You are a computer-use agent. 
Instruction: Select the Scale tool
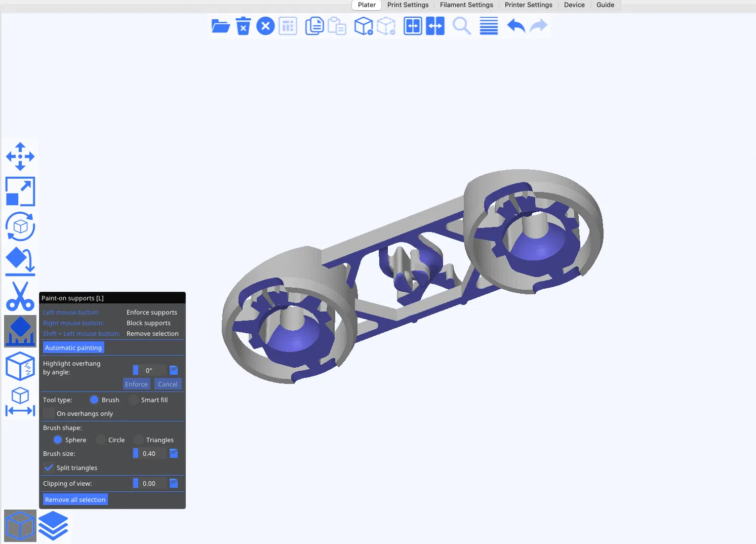coord(20,191)
